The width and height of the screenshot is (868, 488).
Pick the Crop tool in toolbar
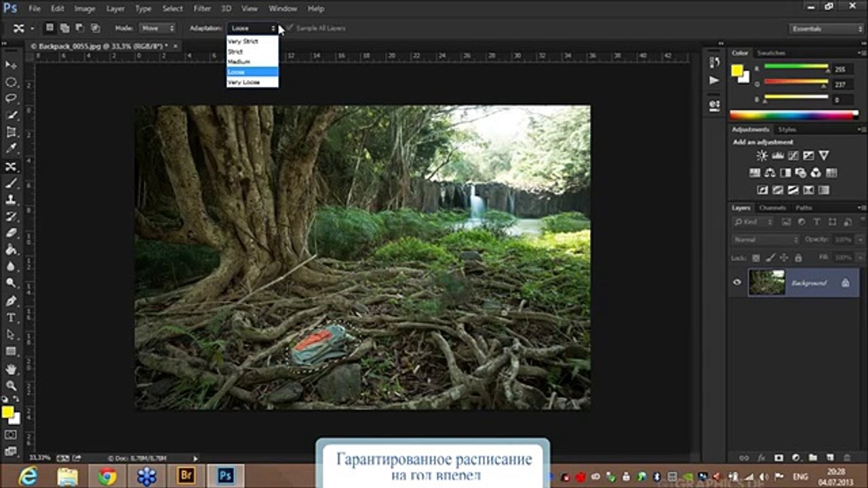coord(11,132)
